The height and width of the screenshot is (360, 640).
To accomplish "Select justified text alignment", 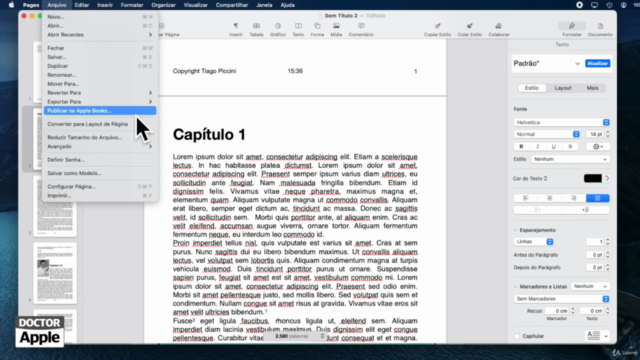I will tap(598, 198).
